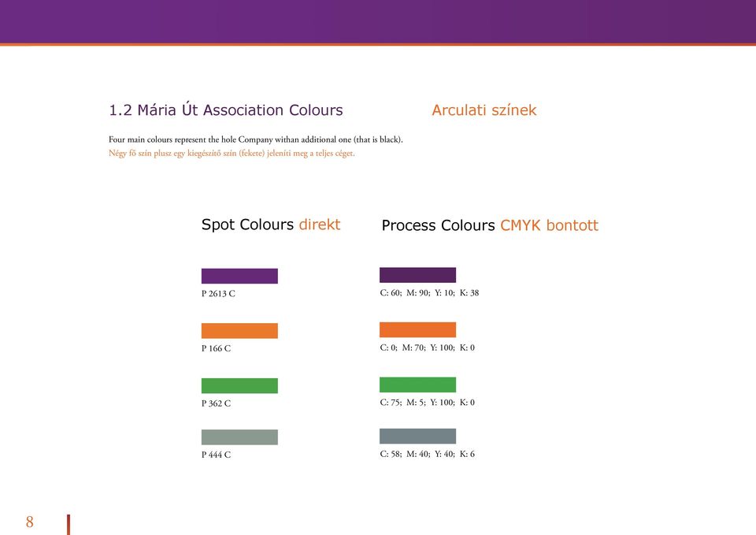Click the purple P 2613 C spot swatch
This screenshot has height=535, width=756.
[x=239, y=276]
